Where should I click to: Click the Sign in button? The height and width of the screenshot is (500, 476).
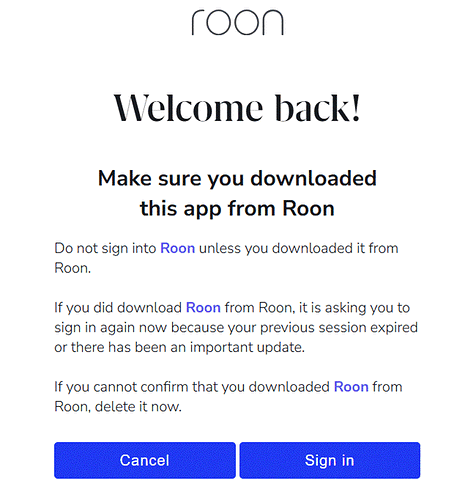click(x=330, y=460)
